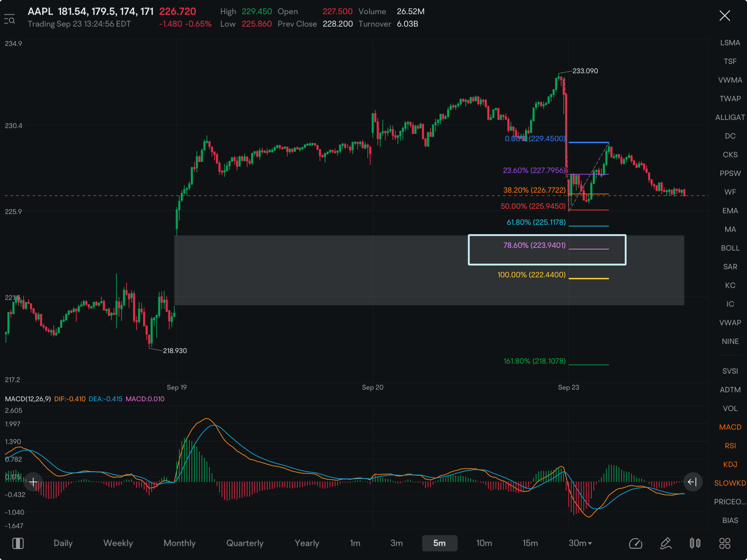Select the ADTM sub-indicator
The width and height of the screenshot is (747, 560).
click(x=730, y=390)
